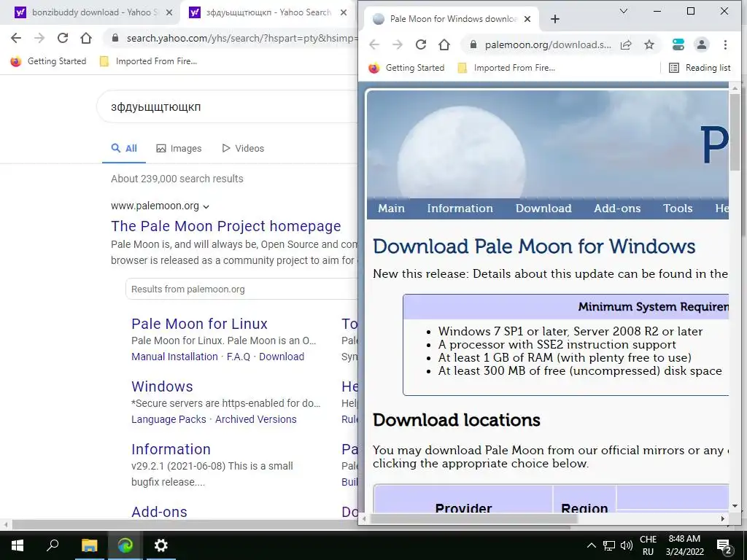The width and height of the screenshot is (747, 560).
Task: Click the forward arrow in the Pale Moon window
Action: pos(398,44)
